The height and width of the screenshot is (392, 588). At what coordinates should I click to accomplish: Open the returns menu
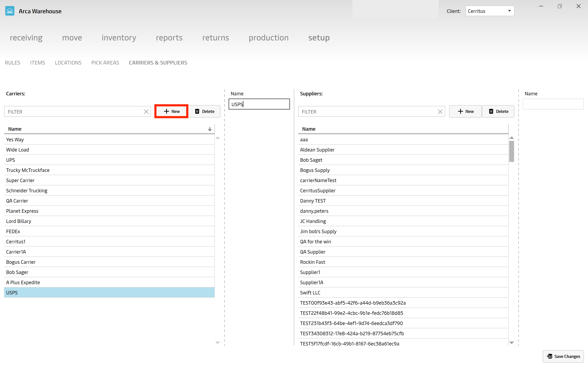(x=216, y=38)
